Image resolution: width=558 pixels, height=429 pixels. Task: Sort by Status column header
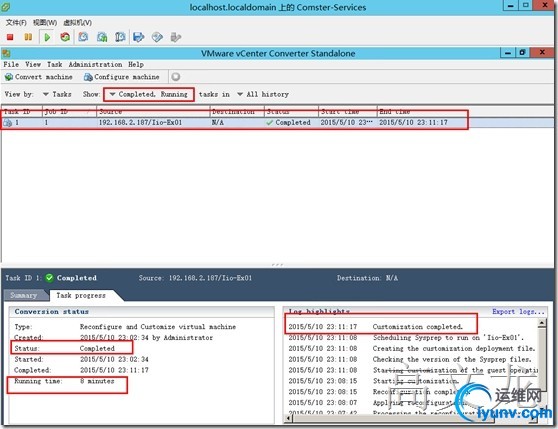click(x=291, y=112)
